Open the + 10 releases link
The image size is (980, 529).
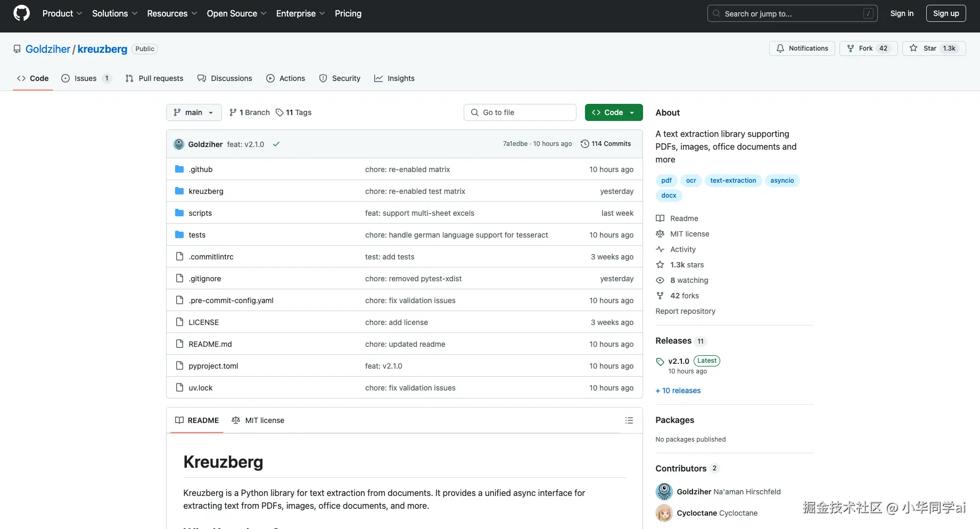click(x=678, y=390)
